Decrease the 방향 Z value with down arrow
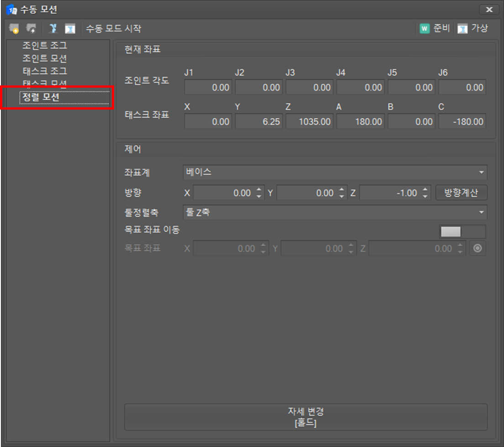Viewport: 504px width, 447px height. coord(425,196)
